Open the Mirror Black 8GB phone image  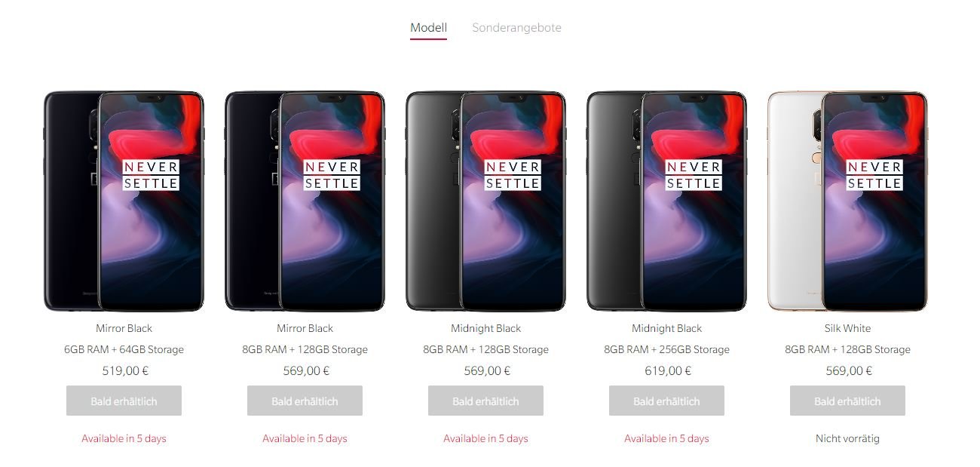305,201
